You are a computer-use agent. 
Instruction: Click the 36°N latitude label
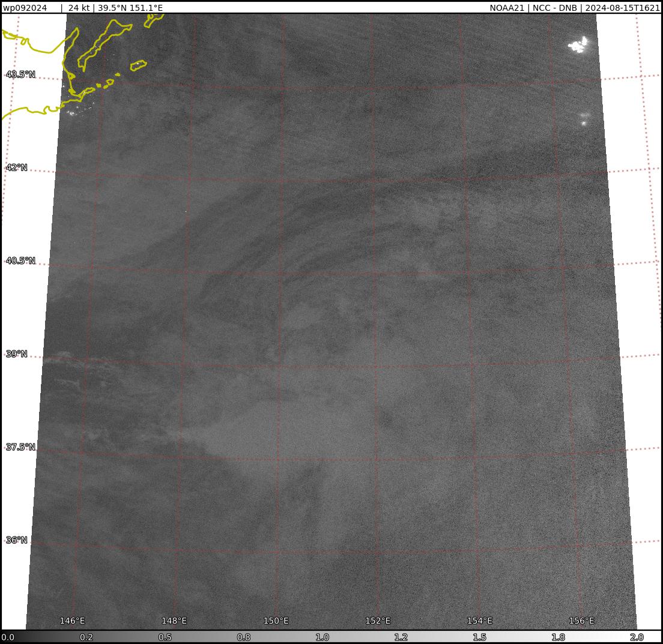[x=16, y=540]
